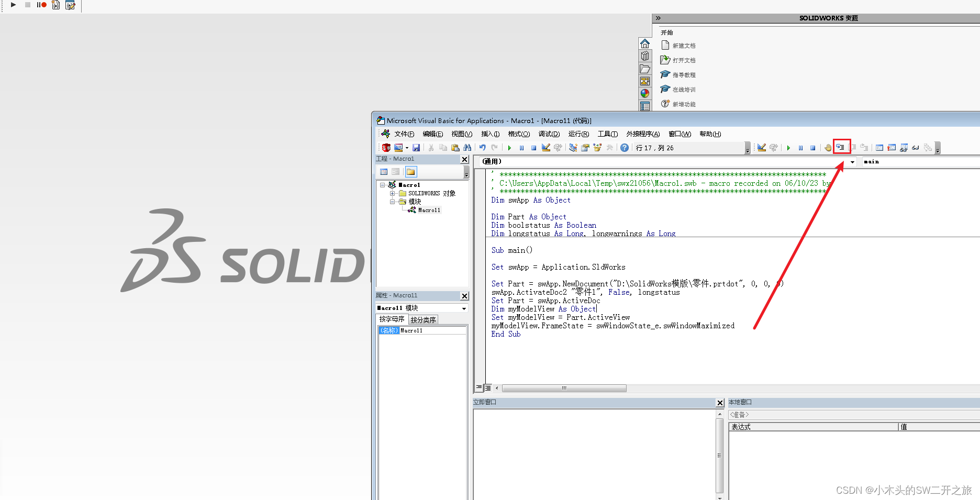Open the Project Explorer icon
The width and height of the screenshot is (980, 500).
[573, 148]
